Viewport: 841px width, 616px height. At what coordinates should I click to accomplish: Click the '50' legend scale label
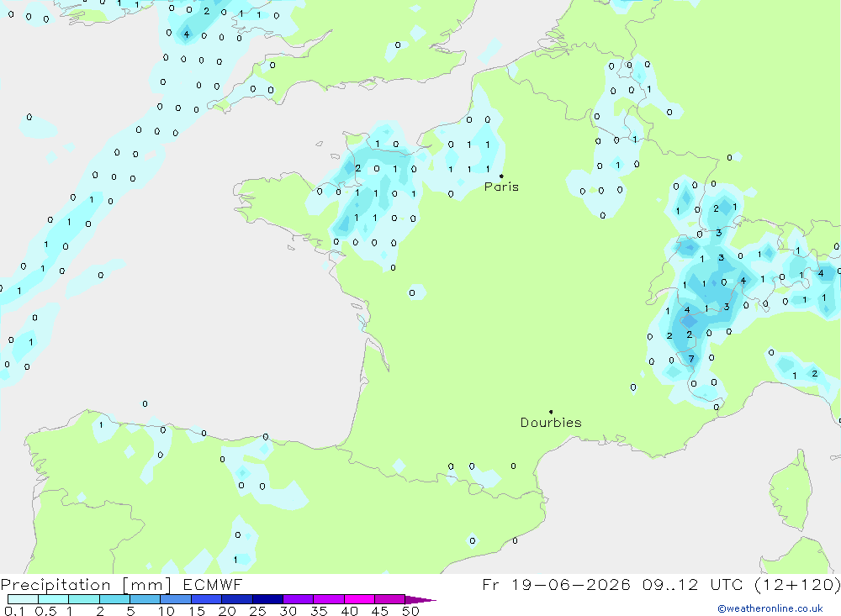411,611
